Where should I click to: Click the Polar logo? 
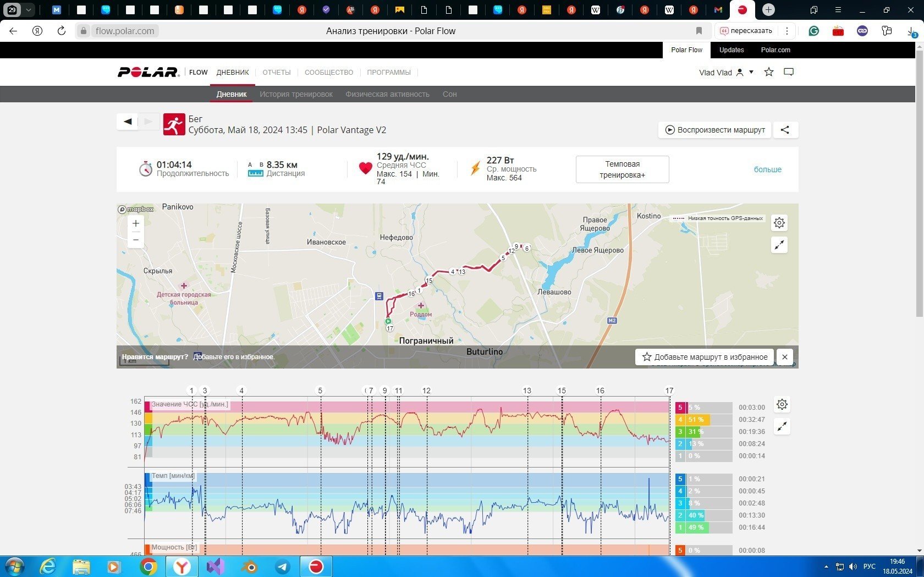click(x=148, y=72)
